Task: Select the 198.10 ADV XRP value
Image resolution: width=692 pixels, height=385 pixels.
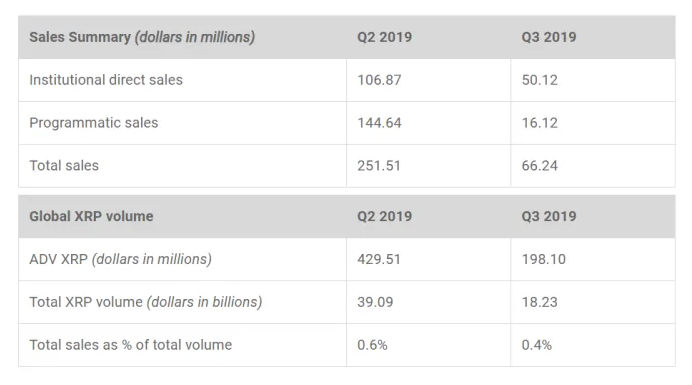Action: click(544, 259)
